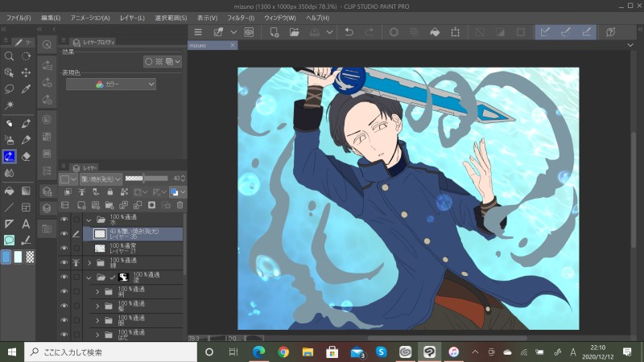Expand the 線 layer folder

(89, 263)
